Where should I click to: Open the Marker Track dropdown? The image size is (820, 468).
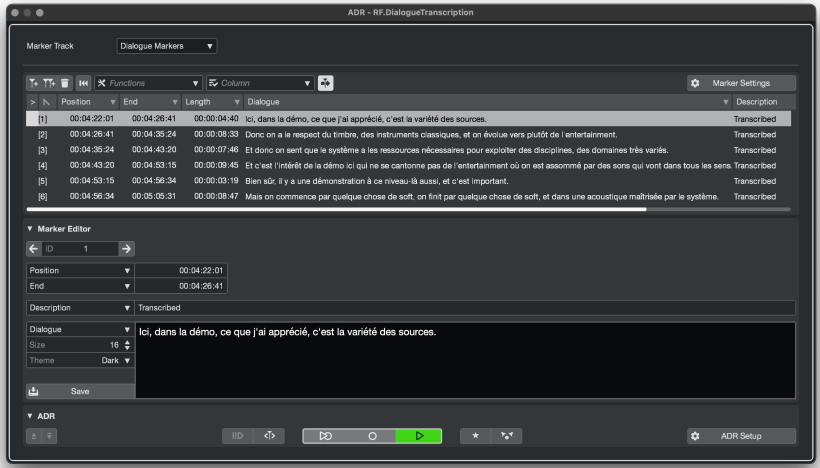[x=165, y=45]
